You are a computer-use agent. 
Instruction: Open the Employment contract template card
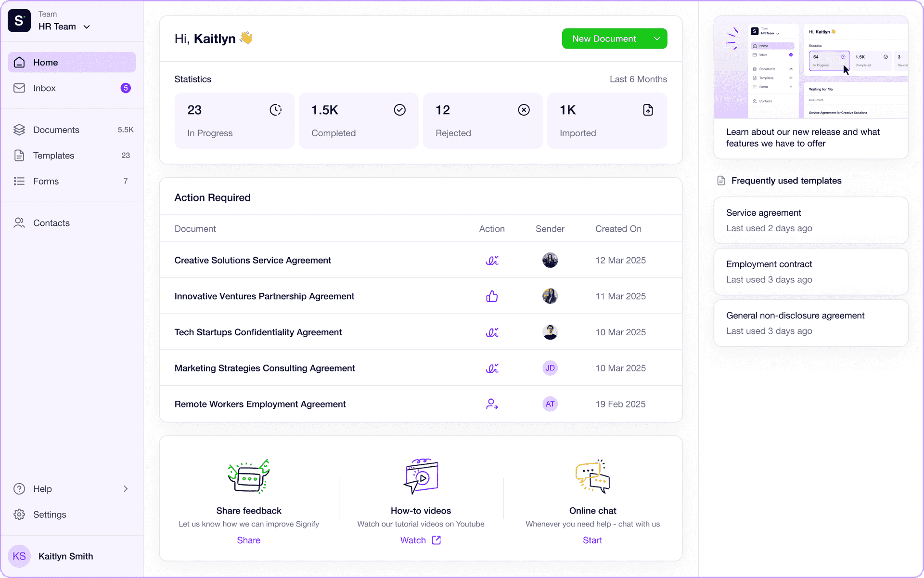[811, 272]
